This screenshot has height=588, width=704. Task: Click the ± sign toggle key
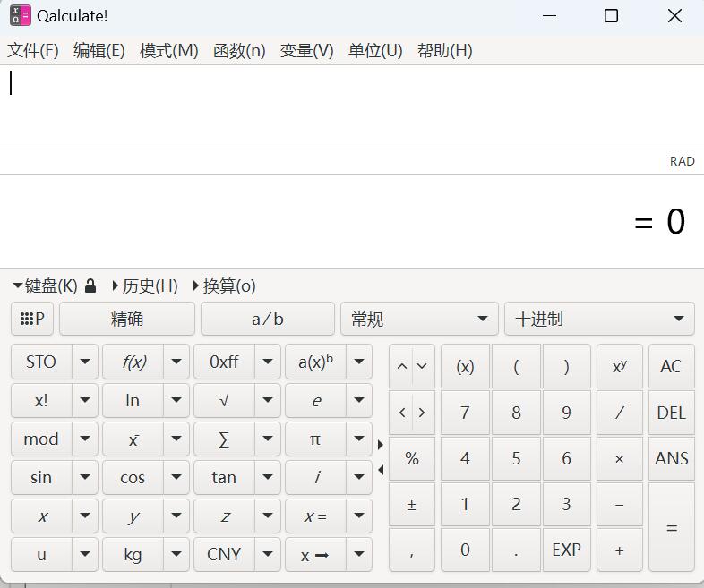pyautogui.click(x=412, y=504)
